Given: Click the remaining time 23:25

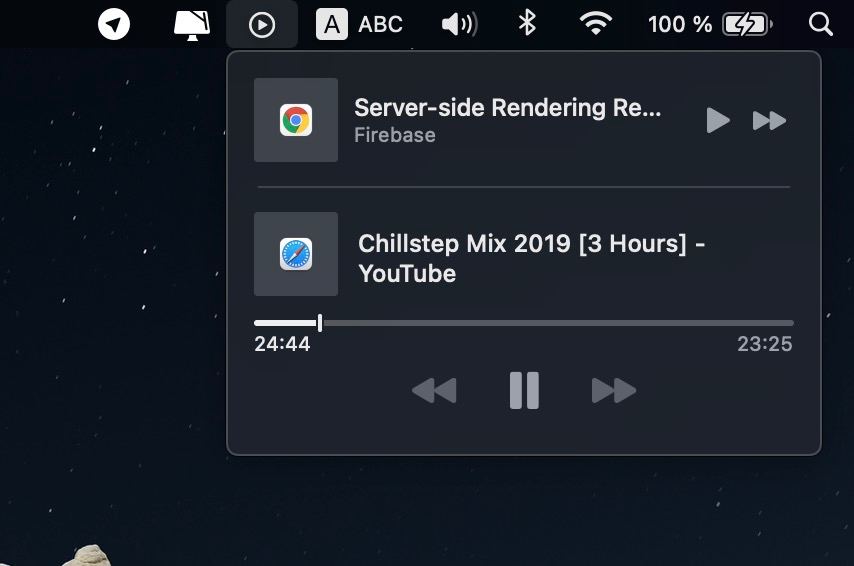Looking at the screenshot, I should coord(765,344).
